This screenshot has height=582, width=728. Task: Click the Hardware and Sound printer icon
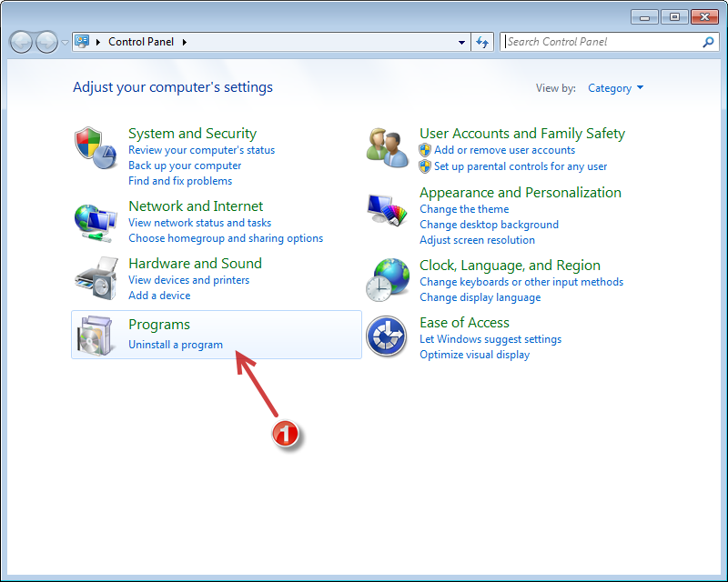tap(96, 278)
